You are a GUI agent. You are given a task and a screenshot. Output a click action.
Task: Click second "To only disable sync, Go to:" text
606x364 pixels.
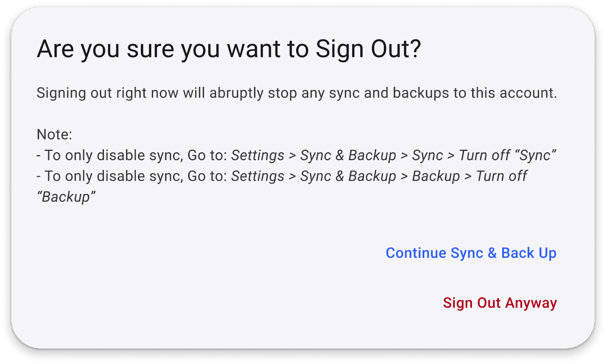[135, 176]
